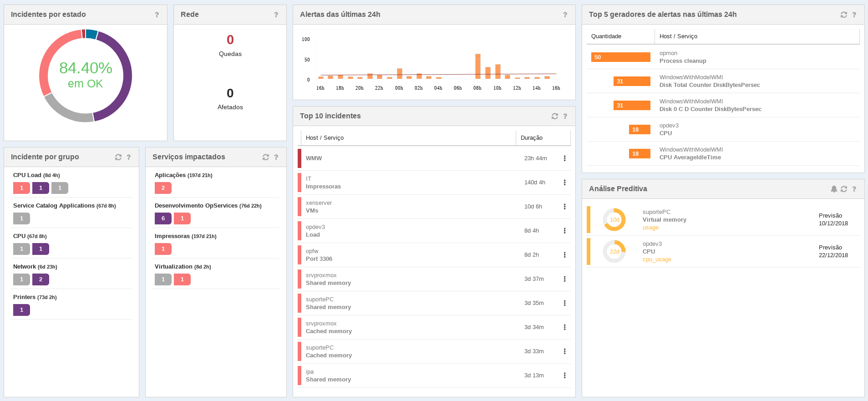The width and height of the screenshot is (868, 401).
Task: Click the orange 50 bar for opmon
Action: pos(621,57)
